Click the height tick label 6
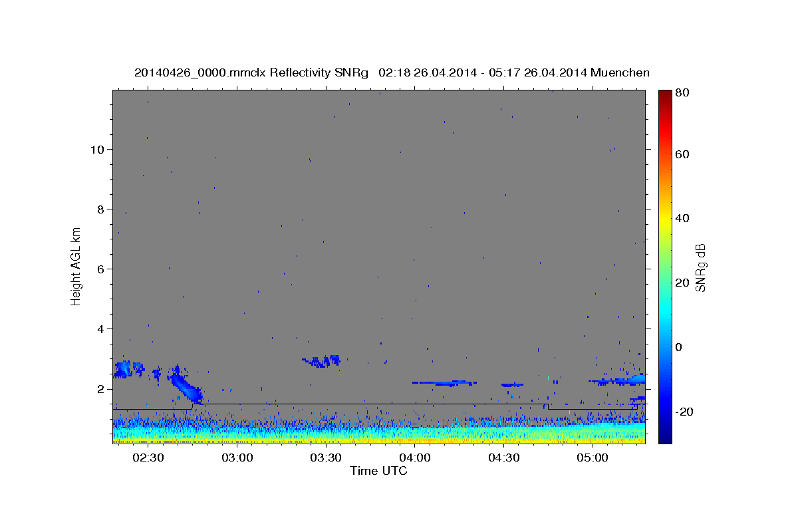Image resolution: width=798 pixels, height=532 pixels. pyautogui.click(x=100, y=269)
